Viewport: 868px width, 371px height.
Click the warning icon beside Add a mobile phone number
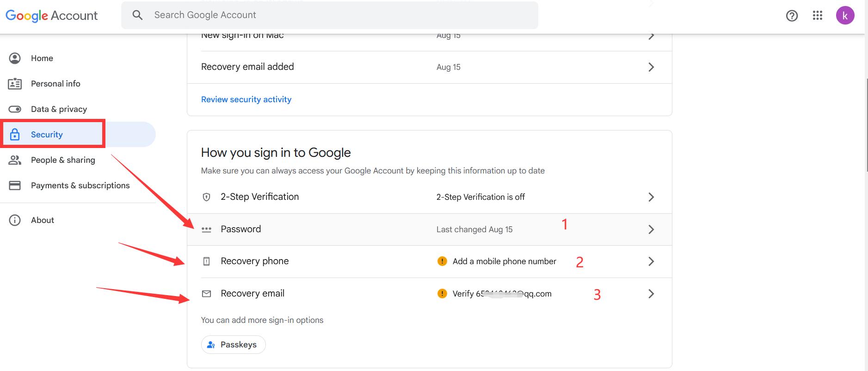tap(442, 261)
